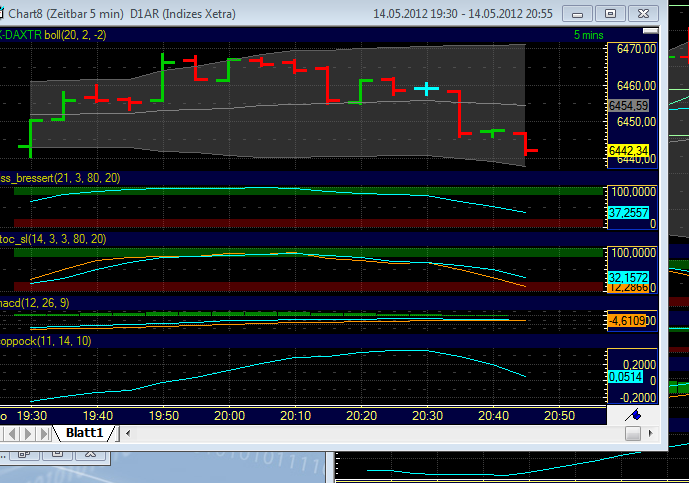Click the cyan cross bar at 20:30
Image resolution: width=689 pixels, height=483 pixels.
(426, 89)
